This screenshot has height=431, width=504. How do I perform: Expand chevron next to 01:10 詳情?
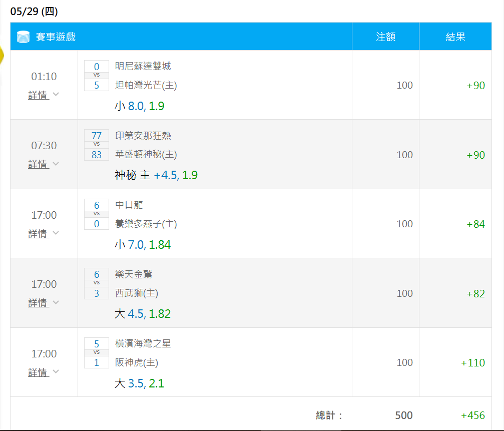coord(56,94)
